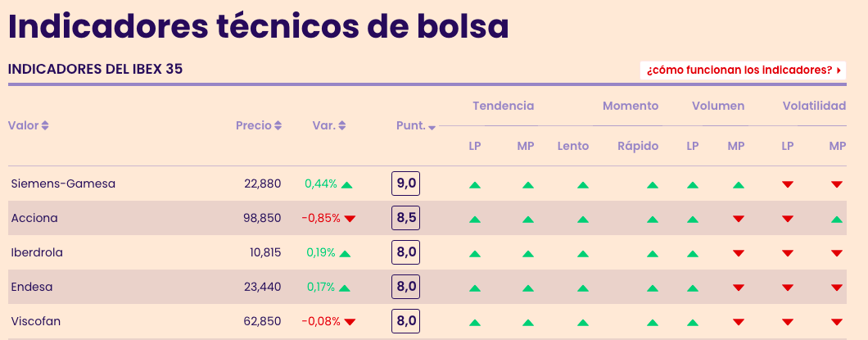Click Viscofan red variation down arrow
This screenshot has width=868, height=340.
(350, 322)
